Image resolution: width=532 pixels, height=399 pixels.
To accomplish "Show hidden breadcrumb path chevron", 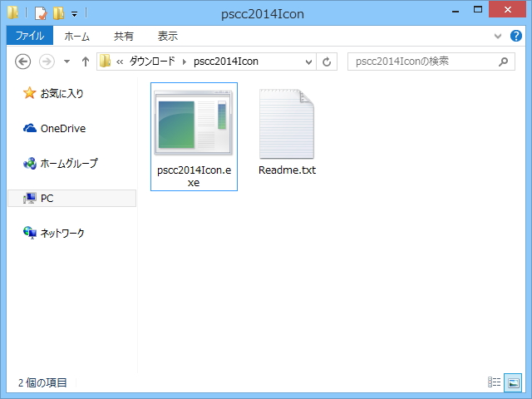I will pos(120,62).
